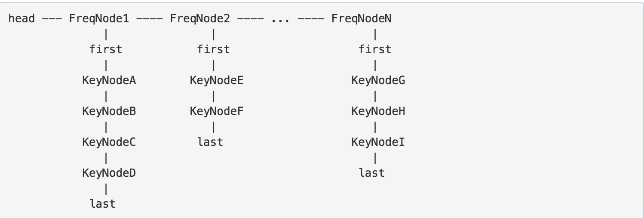Click the KeyNodeF label
Viewport: 644px width, 218px height.
(x=217, y=112)
